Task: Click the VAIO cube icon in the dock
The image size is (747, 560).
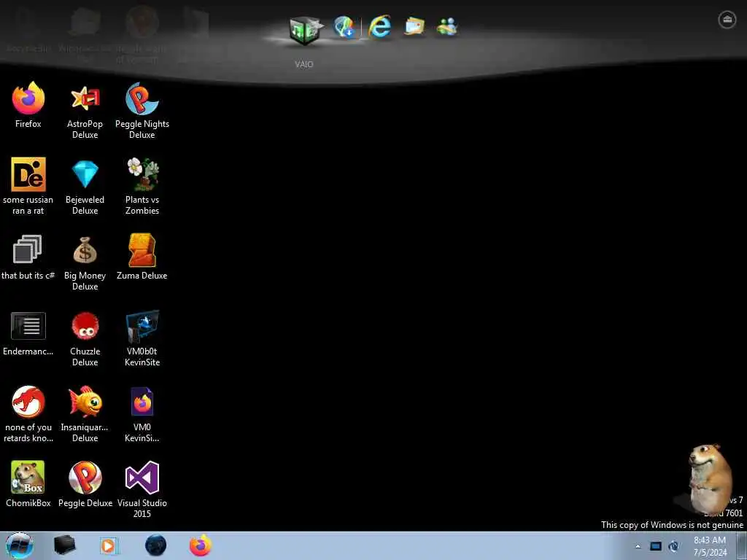Action: pyautogui.click(x=306, y=30)
